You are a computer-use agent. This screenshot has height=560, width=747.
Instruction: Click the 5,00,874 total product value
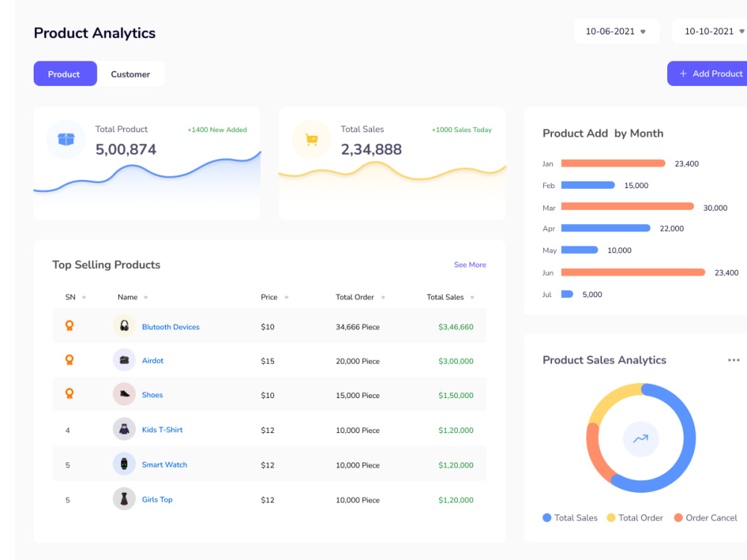pos(125,149)
